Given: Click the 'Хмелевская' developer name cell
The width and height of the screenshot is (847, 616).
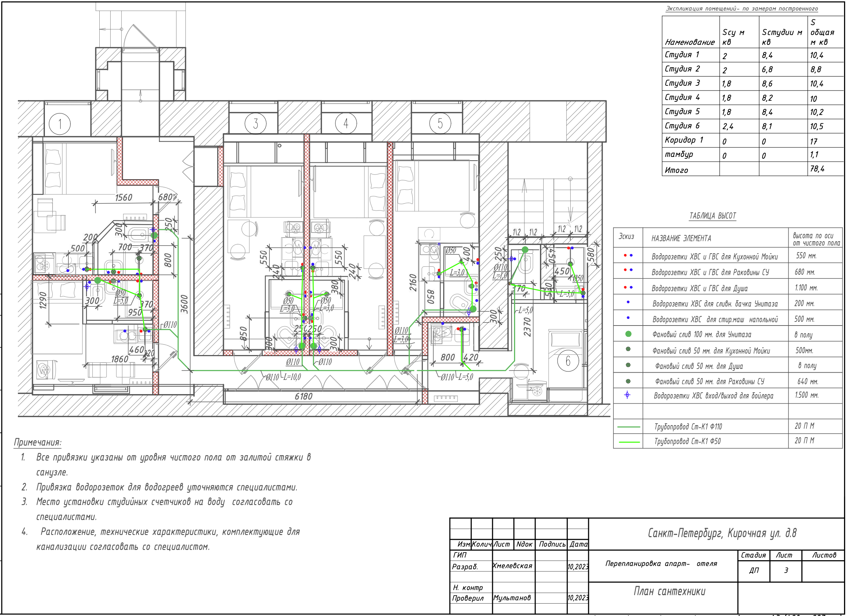Looking at the screenshot, I should click(x=512, y=566).
